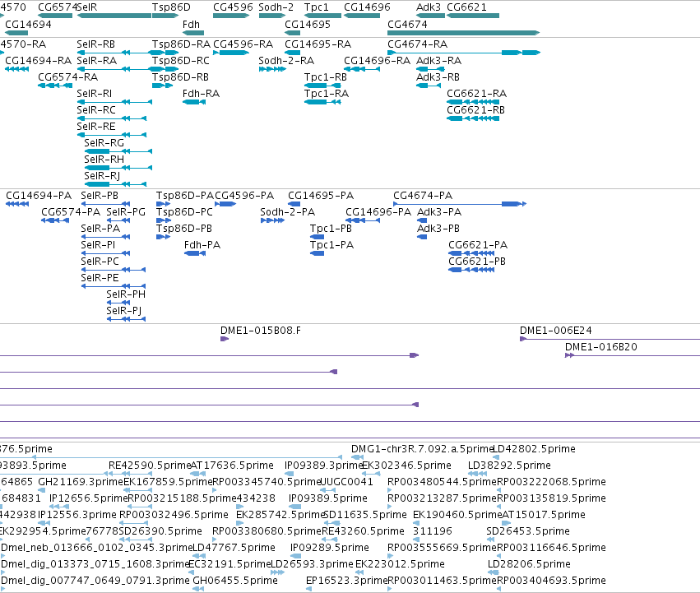Viewport: 700px width, 593px height.
Task: Click transcript CG6574-RA label
Action: point(67,77)
